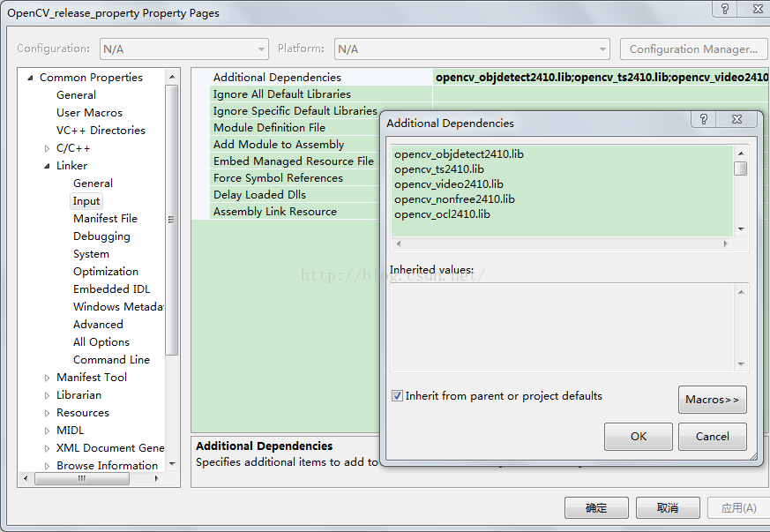Click the 取消 button
The image size is (770, 532).
tap(668, 508)
